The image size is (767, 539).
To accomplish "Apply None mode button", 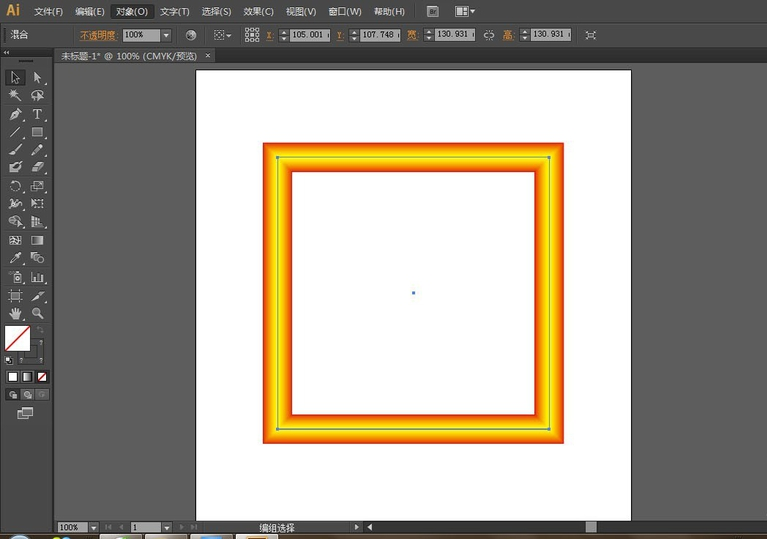I will point(42,377).
